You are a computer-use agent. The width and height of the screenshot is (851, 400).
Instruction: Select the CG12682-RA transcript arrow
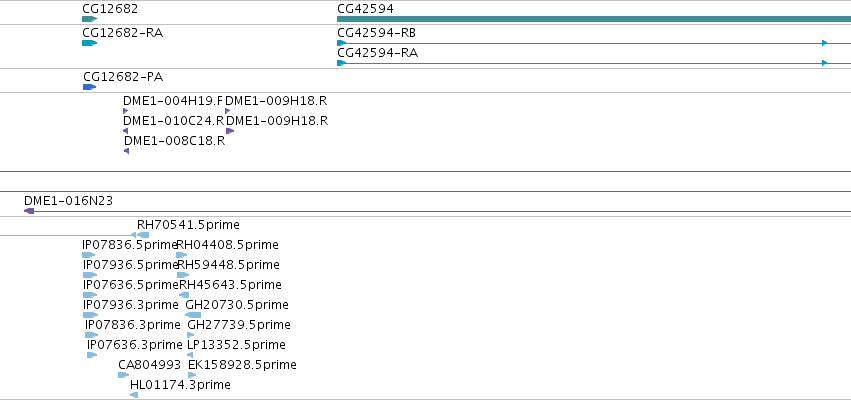coord(90,43)
